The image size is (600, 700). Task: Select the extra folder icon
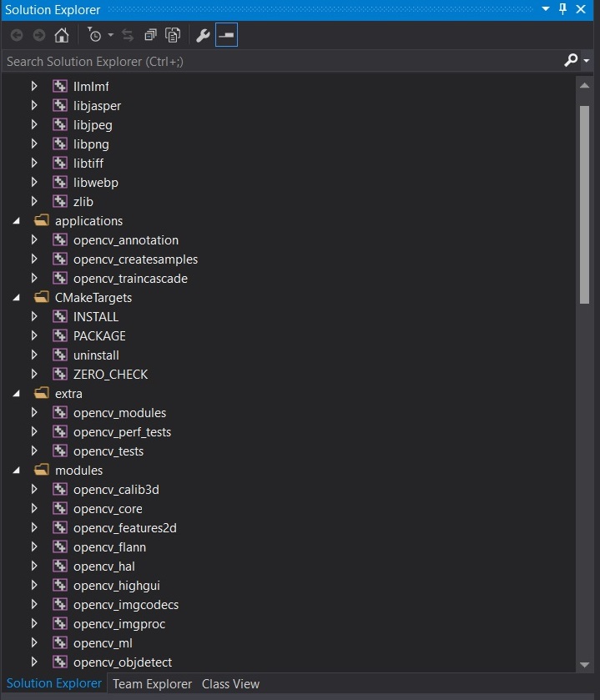pyautogui.click(x=42, y=393)
